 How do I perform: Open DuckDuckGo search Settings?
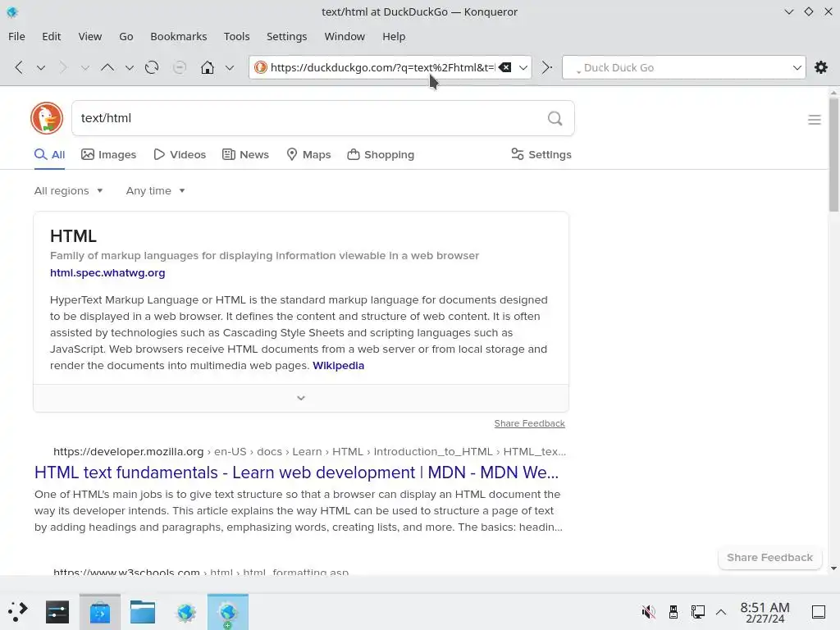coord(541,155)
